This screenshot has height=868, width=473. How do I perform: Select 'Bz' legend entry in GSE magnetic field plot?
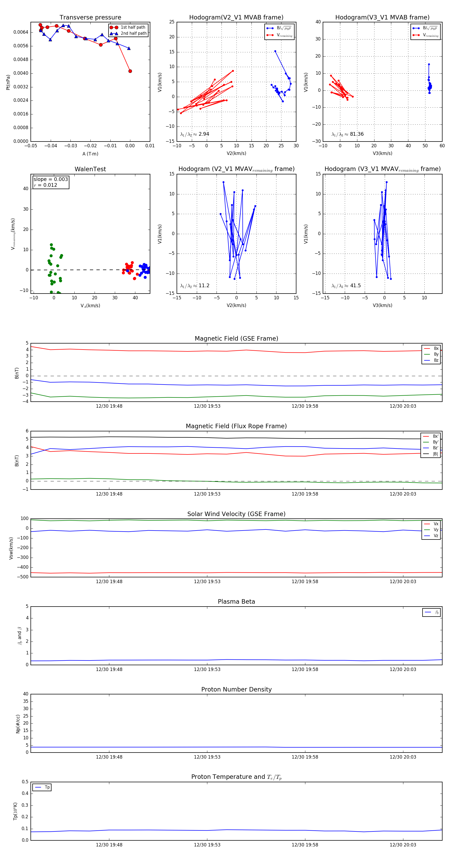[x=431, y=360]
